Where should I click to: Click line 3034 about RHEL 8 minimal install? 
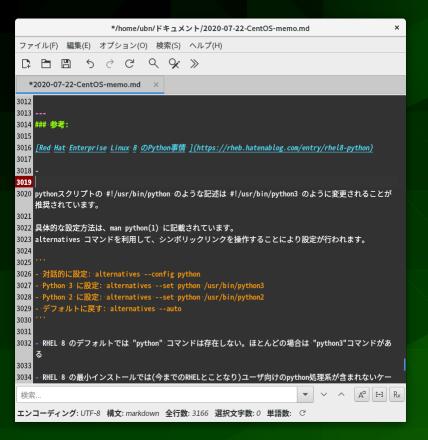213,377
